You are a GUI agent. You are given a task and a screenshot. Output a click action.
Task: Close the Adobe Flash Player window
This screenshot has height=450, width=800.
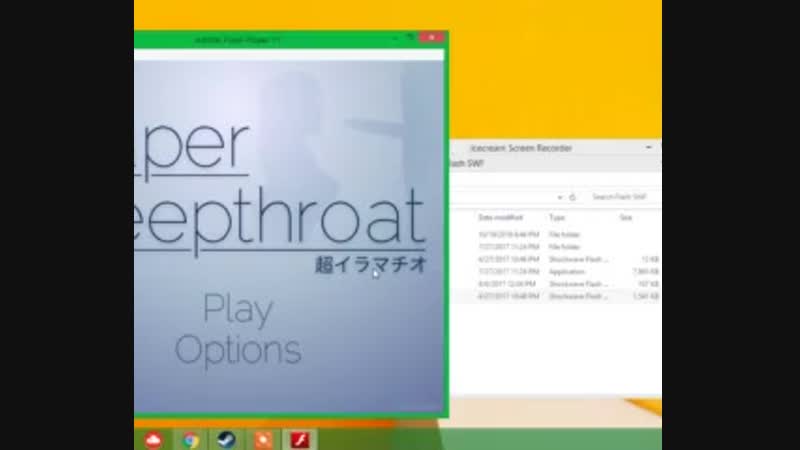pos(432,38)
